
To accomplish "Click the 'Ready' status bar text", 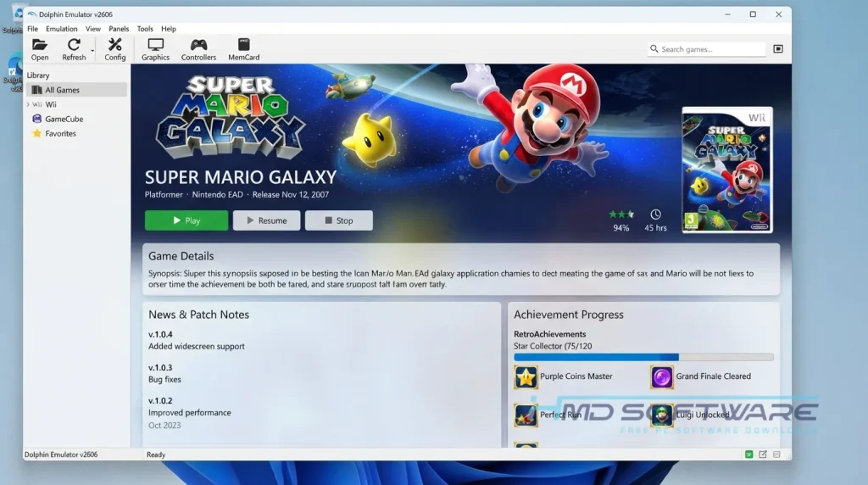I will coord(156,454).
